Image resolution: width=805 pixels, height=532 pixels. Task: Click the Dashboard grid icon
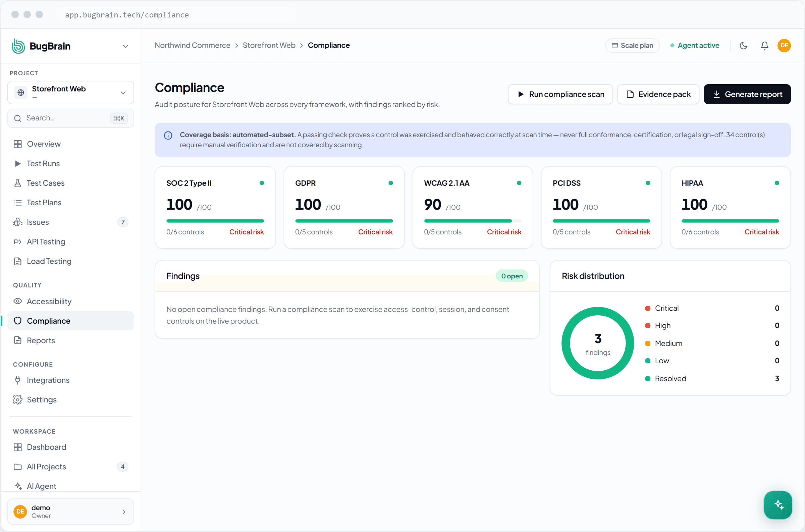pyautogui.click(x=18, y=447)
